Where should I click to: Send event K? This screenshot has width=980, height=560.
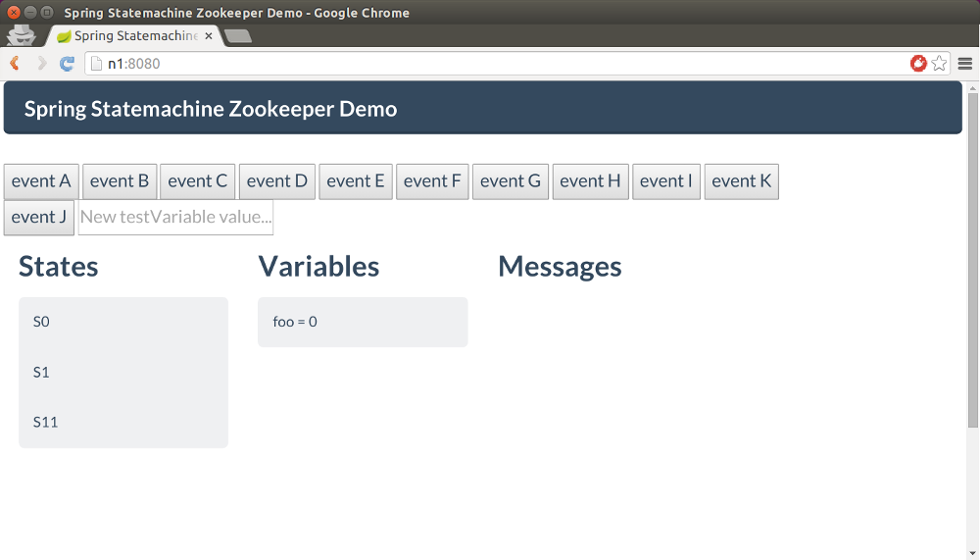(x=742, y=181)
